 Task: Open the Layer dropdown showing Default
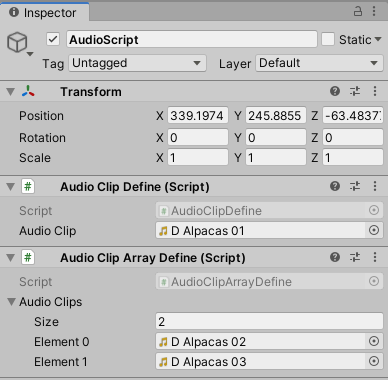pyautogui.click(x=319, y=63)
